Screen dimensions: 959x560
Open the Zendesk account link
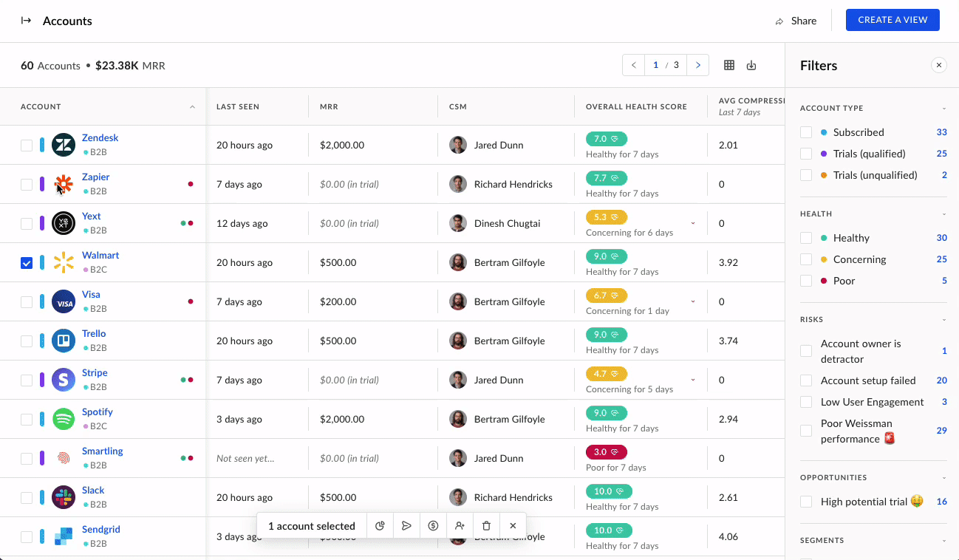pos(100,138)
